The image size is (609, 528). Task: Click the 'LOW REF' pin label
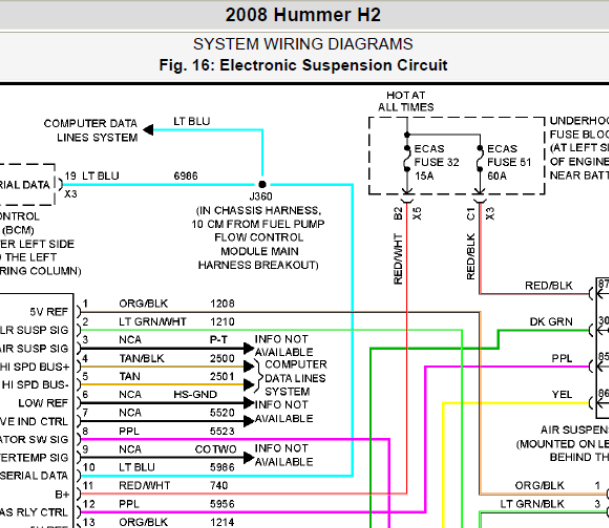coord(43,403)
